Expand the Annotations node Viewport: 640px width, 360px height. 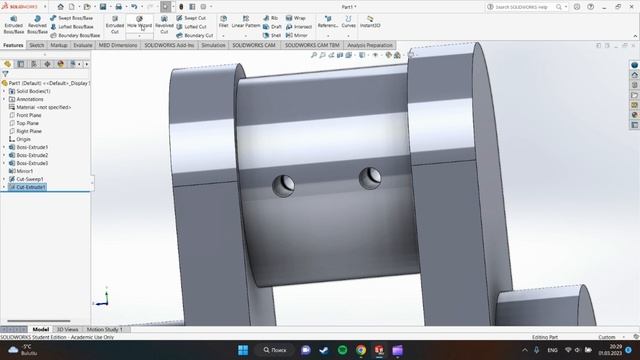click(x=4, y=99)
